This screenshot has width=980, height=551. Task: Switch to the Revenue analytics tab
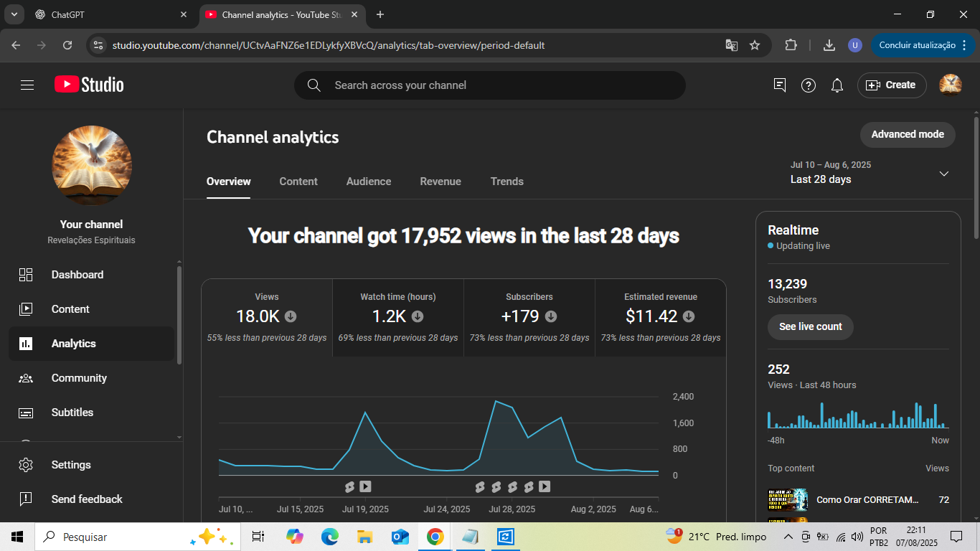(440, 182)
